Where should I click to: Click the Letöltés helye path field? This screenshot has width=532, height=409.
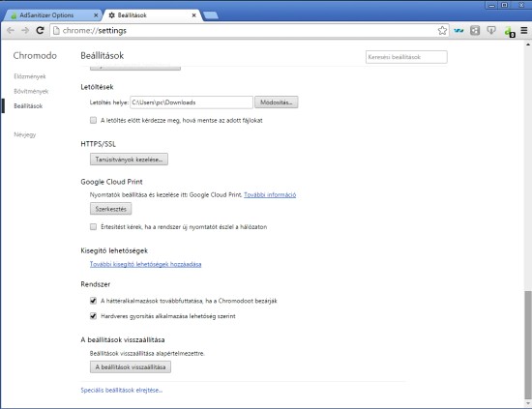[x=192, y=102]
